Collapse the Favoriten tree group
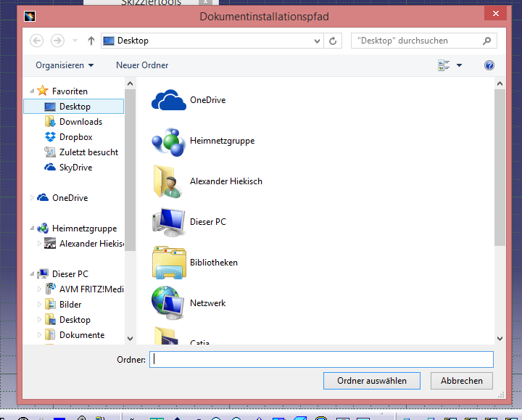The width and height of the screenshot is (522, 420). coord(32,91)
